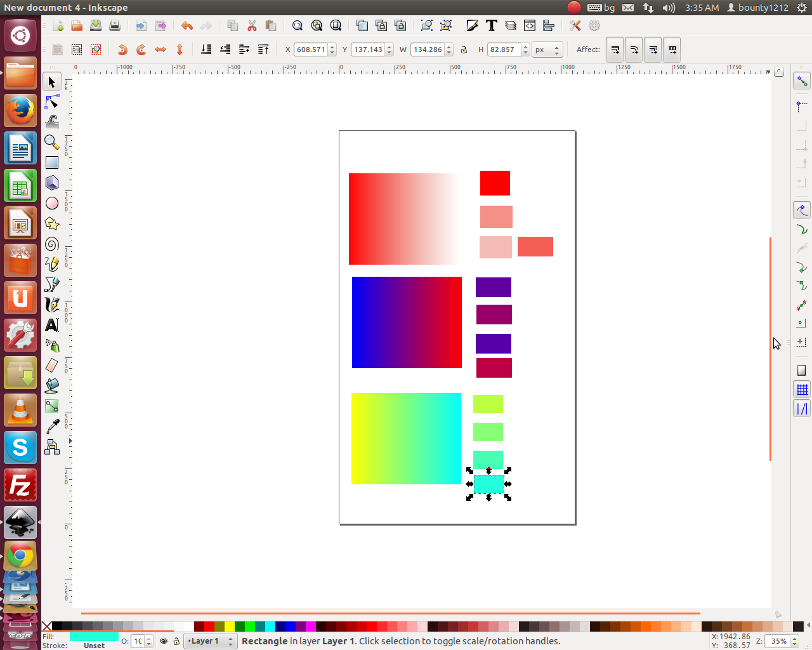The image size is (812, 650).
Task: Click the Undo arrow icon
Action: pos(187,25)
